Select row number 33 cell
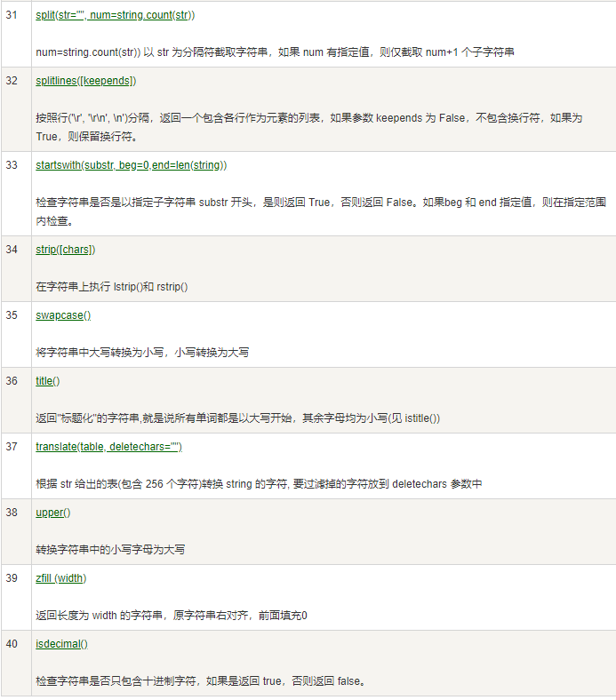616x700 pixels. pyautogui.click(x=16, y=194)
